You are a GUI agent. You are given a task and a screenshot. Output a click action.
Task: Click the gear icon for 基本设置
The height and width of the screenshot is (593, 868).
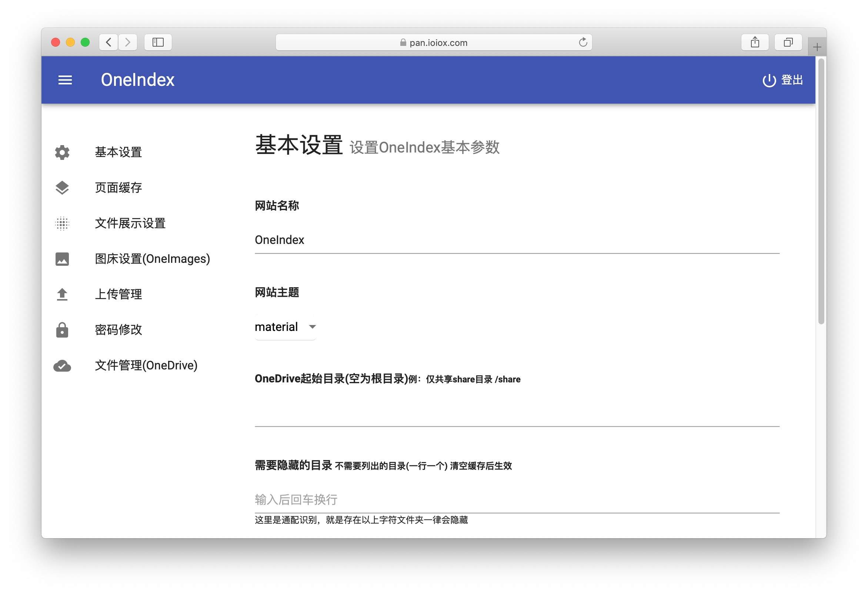62,153
